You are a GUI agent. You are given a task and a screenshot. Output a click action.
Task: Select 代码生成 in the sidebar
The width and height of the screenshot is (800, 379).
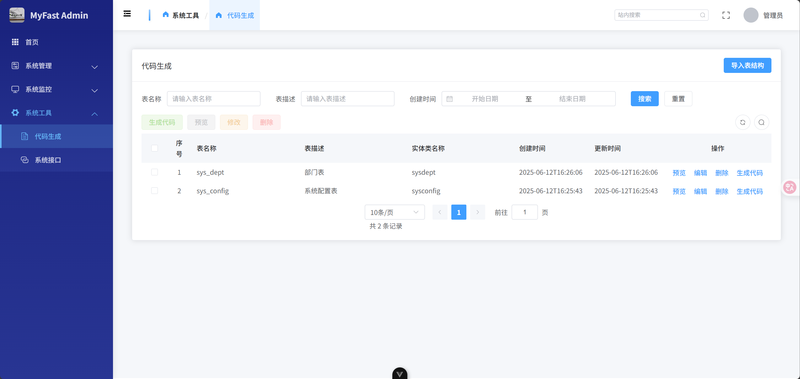(x=56, y=136)
